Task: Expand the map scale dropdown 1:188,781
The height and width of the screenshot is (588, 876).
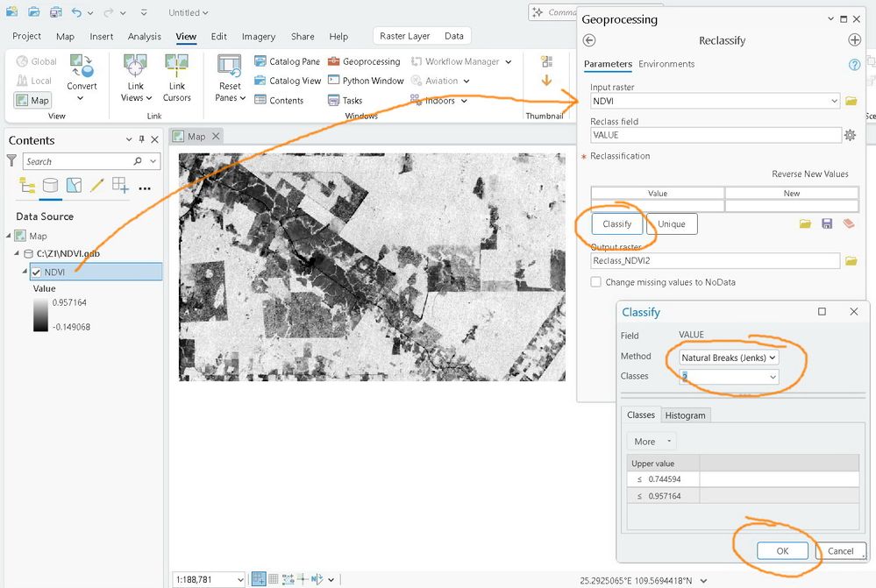Action: tap(239, 579)
